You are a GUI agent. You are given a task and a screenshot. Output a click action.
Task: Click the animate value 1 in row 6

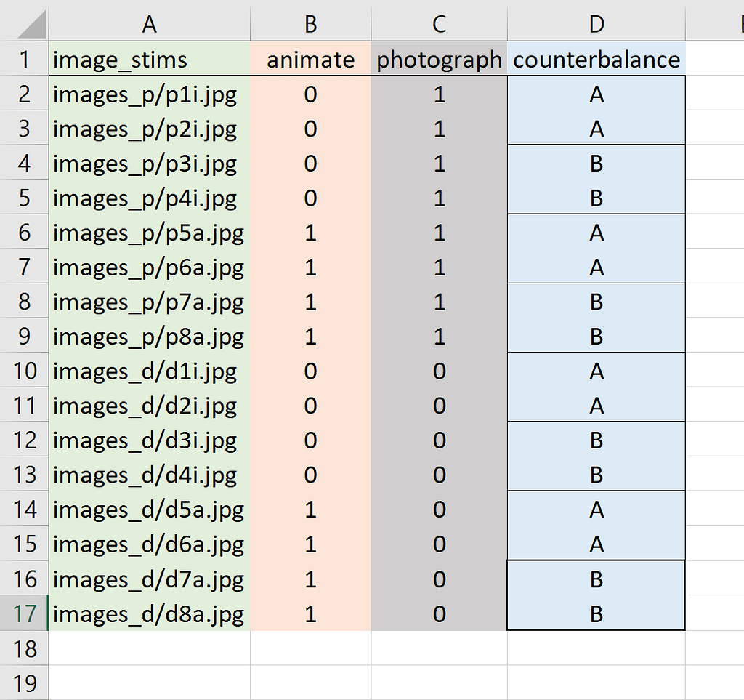tap(310, 233)
